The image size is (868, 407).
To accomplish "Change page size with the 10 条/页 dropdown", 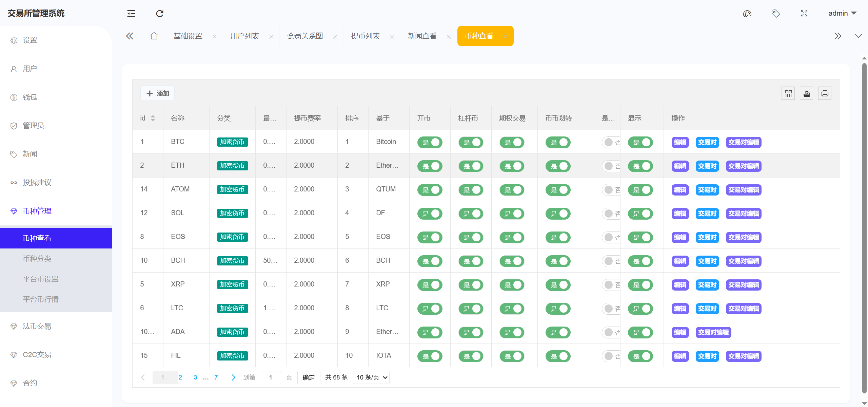I will (x=371, y=377).
